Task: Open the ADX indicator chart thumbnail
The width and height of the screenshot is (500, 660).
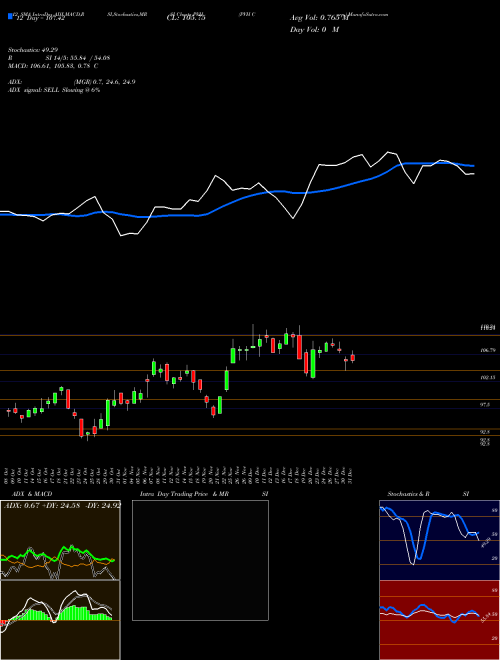Action: coord(60,540)
